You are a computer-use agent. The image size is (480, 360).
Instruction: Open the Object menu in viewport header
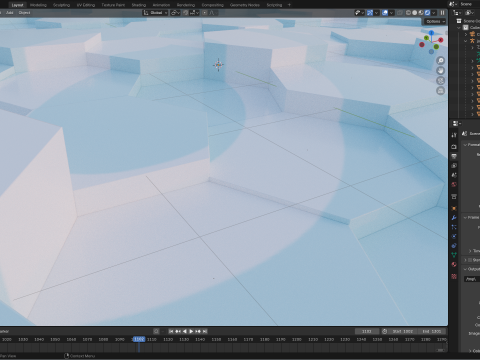[x=24, y=13]
